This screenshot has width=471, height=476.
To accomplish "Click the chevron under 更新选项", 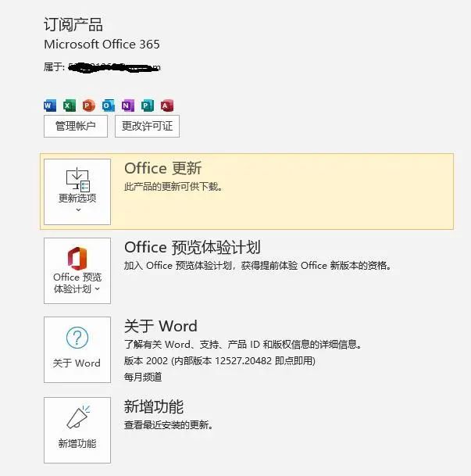I will click(x=78, y=209).
